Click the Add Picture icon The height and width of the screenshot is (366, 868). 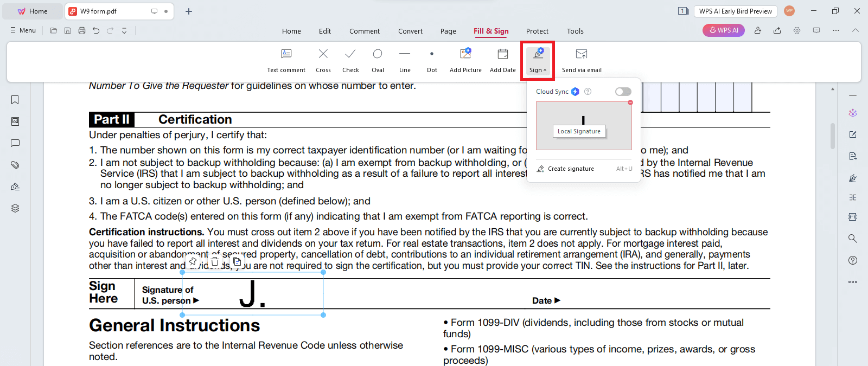point(465,60)
